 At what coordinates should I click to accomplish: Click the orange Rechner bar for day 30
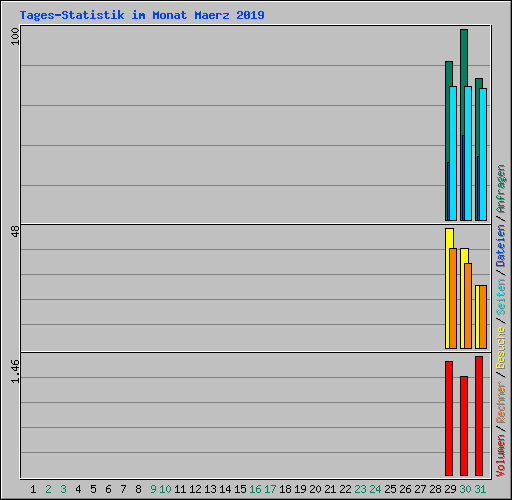pos(468,306)
